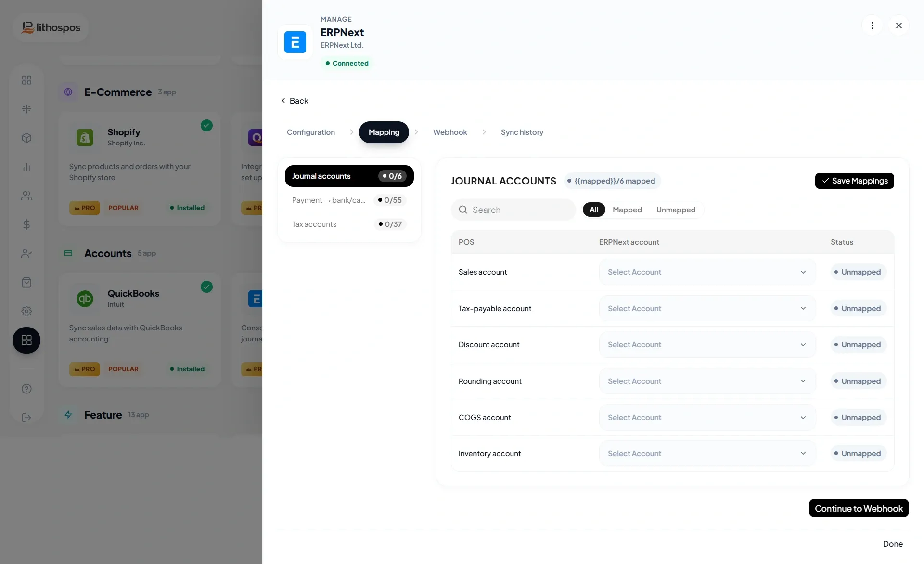Click the QuickBooks app icon

pos(85,299)
